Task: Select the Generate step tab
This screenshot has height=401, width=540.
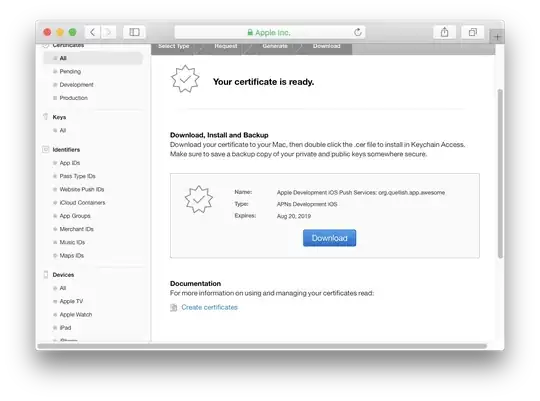Action: pyautogui.click(x=275, y=46)
